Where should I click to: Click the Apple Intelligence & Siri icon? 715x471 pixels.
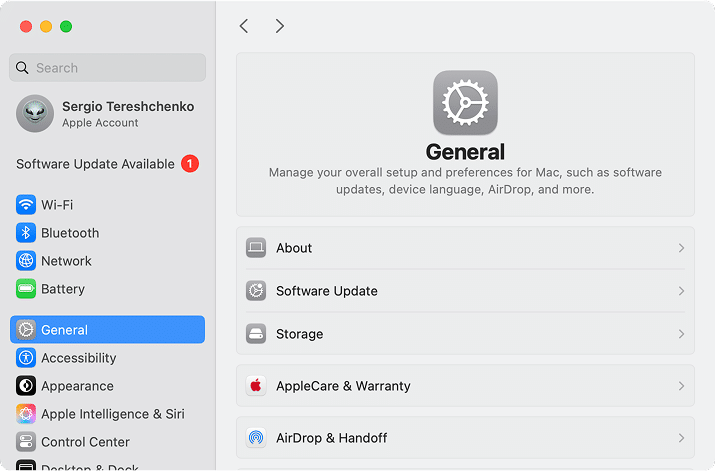click(x=26, y=414)
